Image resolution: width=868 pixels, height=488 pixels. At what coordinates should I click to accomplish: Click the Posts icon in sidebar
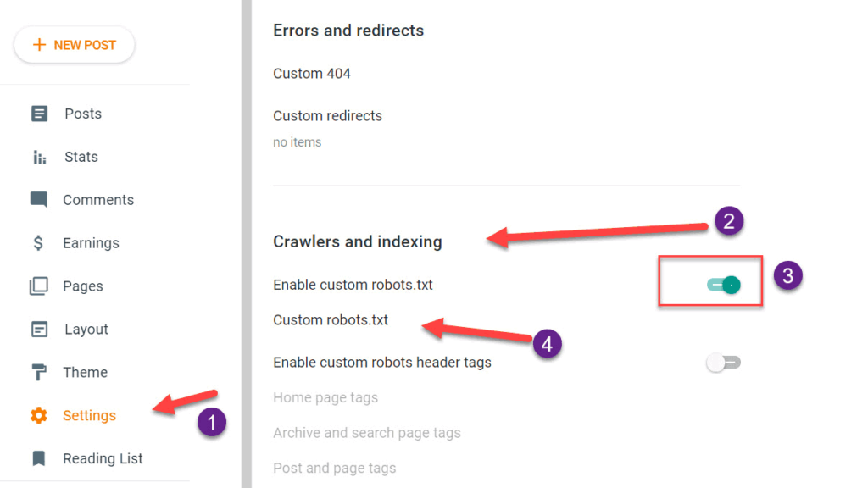click(39, 114)
